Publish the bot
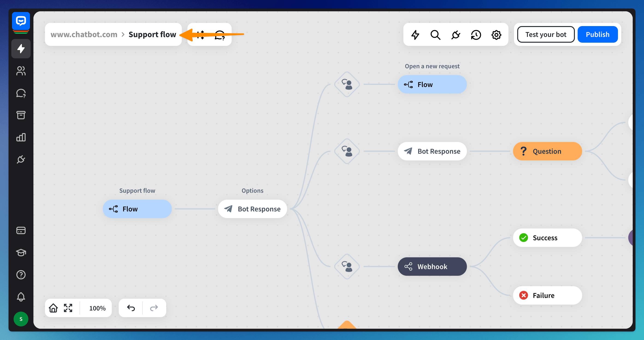This screenshot has width=644, height=340. [x=597, y=35]
